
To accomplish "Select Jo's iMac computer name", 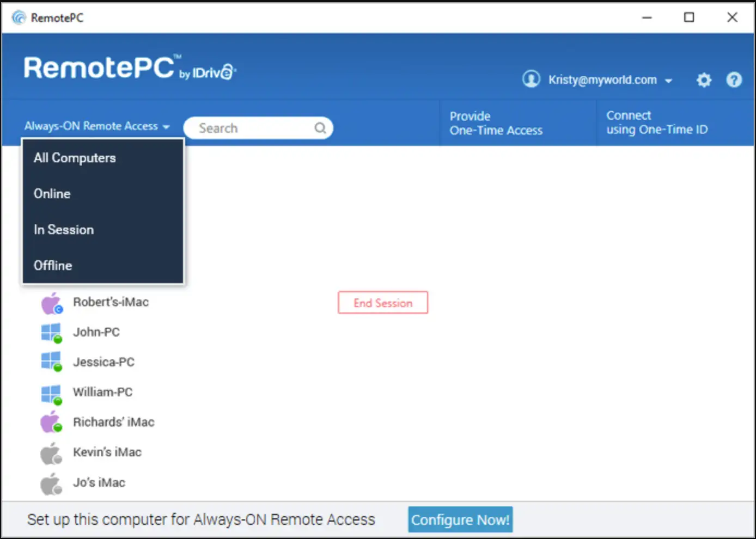I will click(99, 483).
